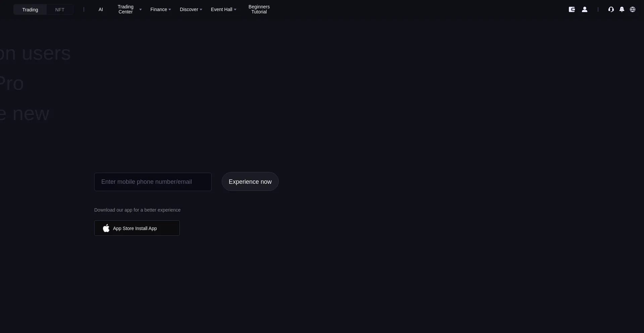Expand the Finance dropdown arrow

pyautogui.click(x=170, y=10)
